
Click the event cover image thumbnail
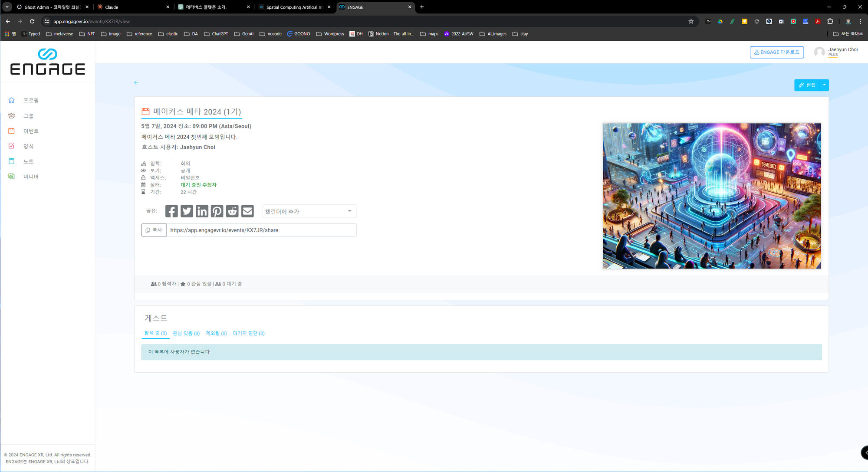pyautogui.click(x=711, y=196)
